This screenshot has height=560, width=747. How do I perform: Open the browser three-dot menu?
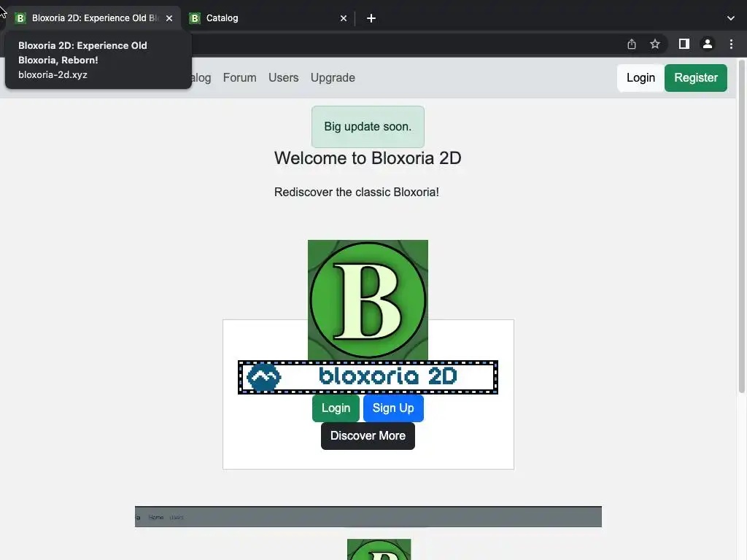point(731,44)
